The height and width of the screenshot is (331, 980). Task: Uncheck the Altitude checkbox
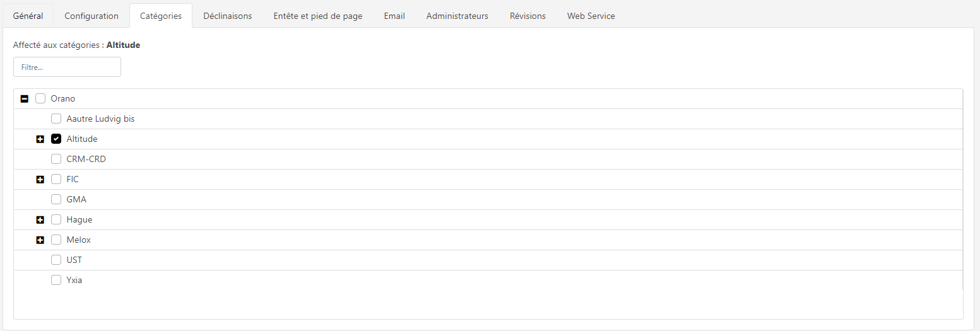[x=56, y=139]
